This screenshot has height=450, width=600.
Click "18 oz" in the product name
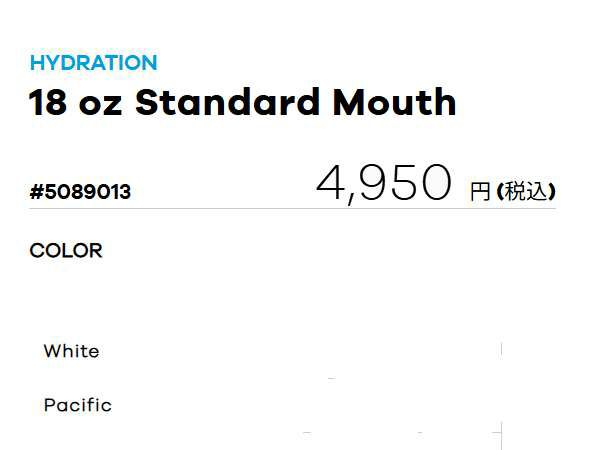[72, 102]
